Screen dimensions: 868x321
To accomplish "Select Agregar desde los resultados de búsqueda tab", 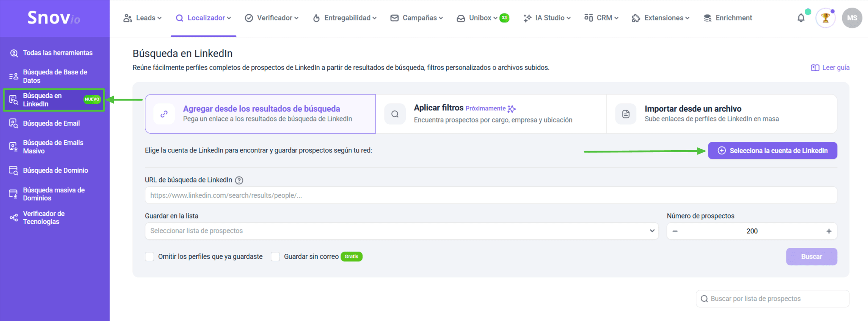I will tap(261, 114).
